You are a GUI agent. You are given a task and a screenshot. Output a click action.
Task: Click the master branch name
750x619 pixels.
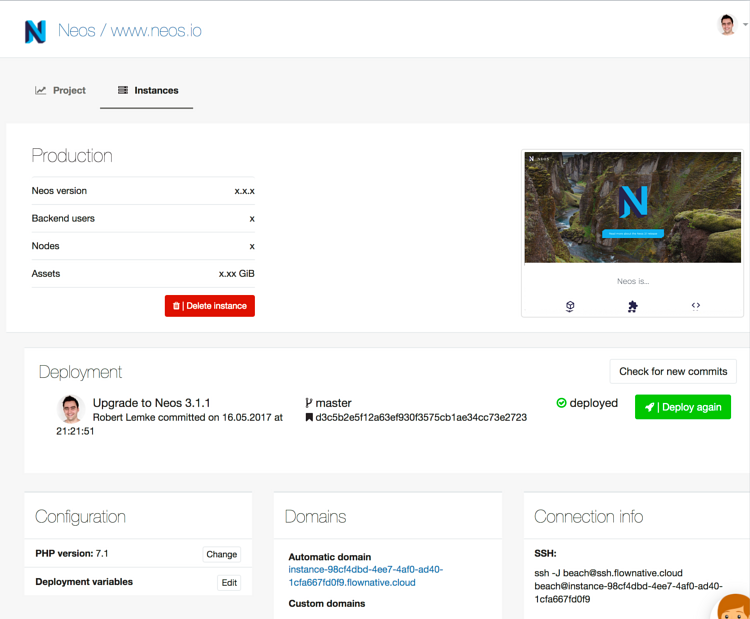click(333, 403)
